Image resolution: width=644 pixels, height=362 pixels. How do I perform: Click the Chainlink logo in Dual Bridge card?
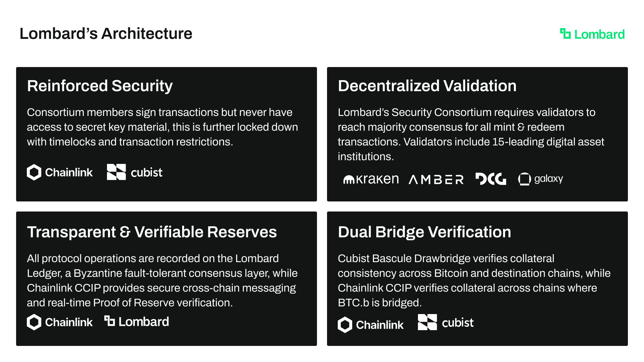pos(371,324)
